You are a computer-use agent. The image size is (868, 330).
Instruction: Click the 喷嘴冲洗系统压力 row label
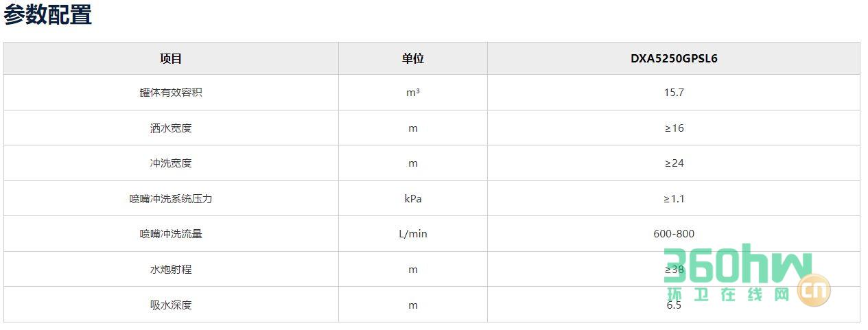point(171,199)
